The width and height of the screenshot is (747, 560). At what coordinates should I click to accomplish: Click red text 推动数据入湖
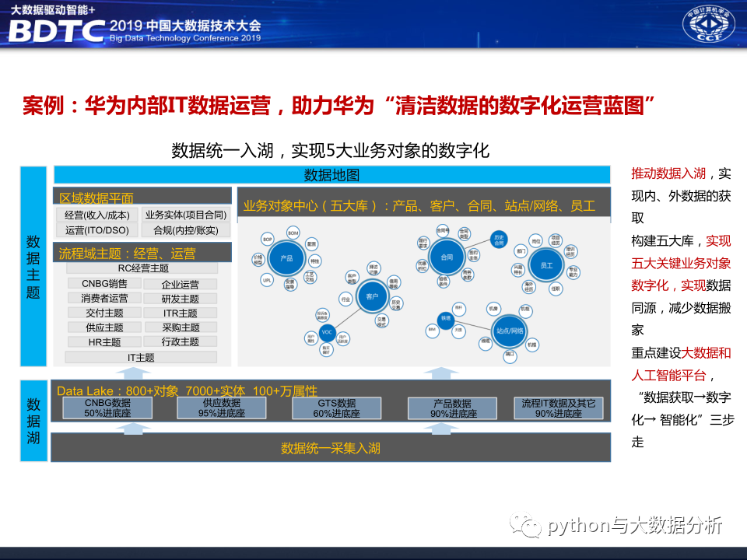coord(668,173)
